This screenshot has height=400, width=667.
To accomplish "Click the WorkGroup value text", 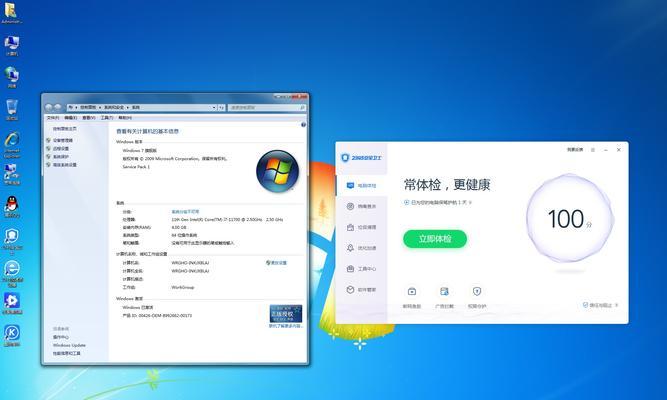I will (x=183, y=287).
